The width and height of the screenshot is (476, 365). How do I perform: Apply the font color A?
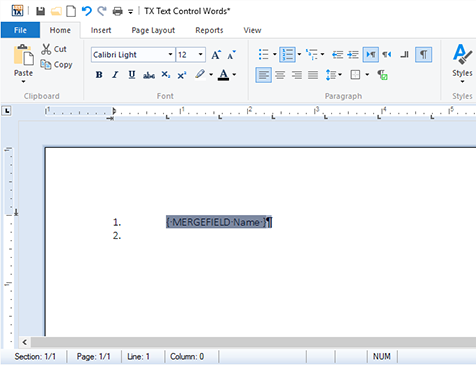tap(224, 75)
